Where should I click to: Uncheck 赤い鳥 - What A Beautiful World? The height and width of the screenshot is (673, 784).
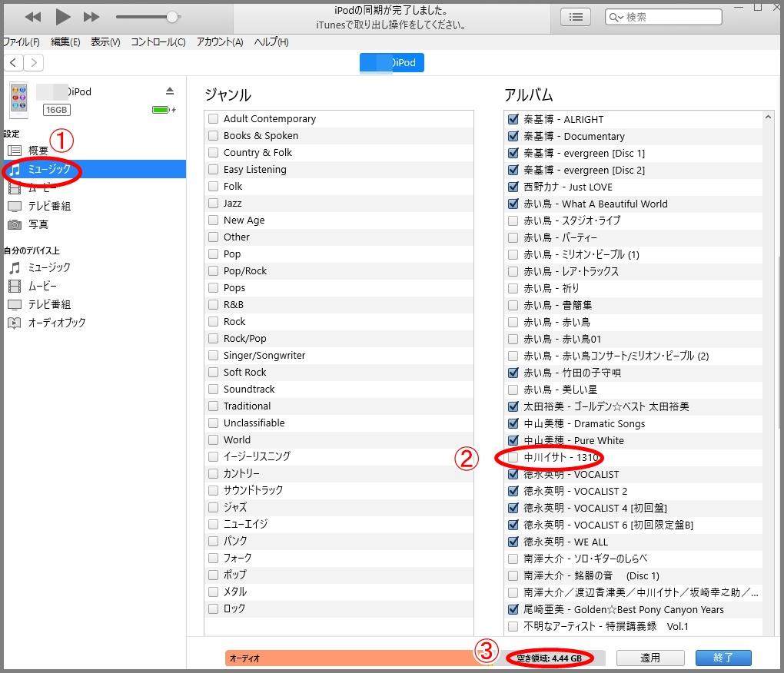pos(513,204)
